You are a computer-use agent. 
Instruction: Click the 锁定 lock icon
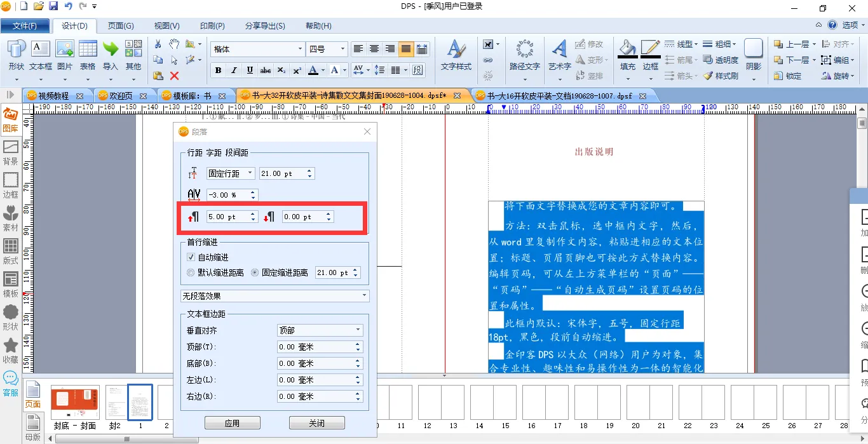(787, 76)
